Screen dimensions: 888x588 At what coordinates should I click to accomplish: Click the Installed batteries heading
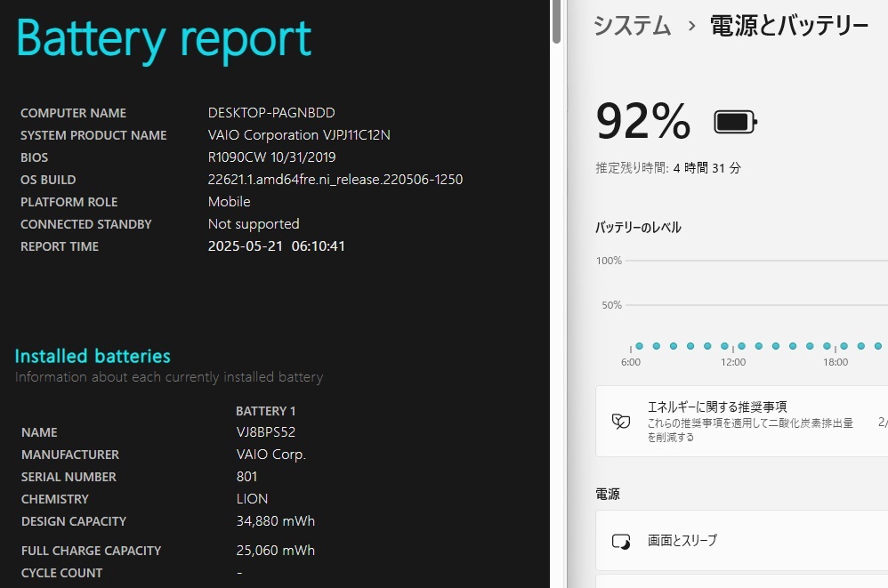click(93, 356)
